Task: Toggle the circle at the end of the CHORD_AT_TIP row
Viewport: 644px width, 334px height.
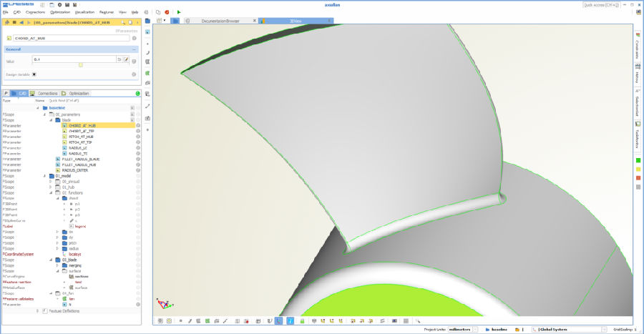Action: click(x=138, y=132)
